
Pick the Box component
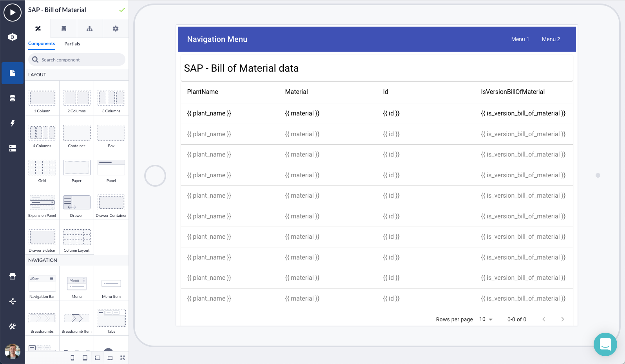point(111,133)
